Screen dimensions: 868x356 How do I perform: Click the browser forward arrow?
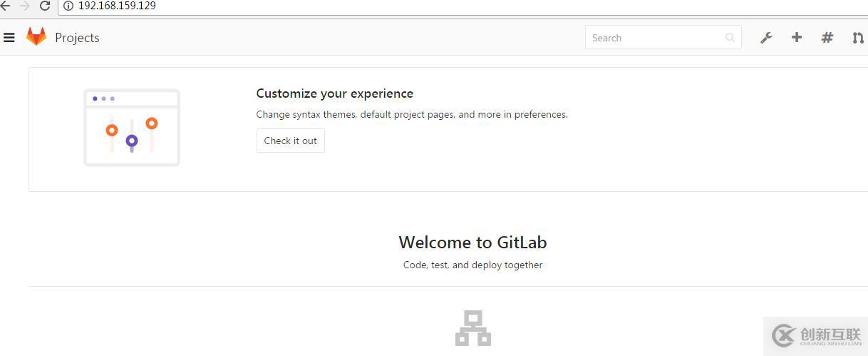[x=25, y=6]
